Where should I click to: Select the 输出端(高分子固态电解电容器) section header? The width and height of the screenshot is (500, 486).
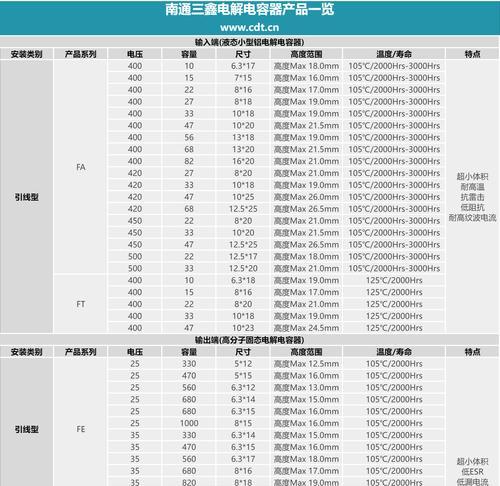[x=250, y=340]
